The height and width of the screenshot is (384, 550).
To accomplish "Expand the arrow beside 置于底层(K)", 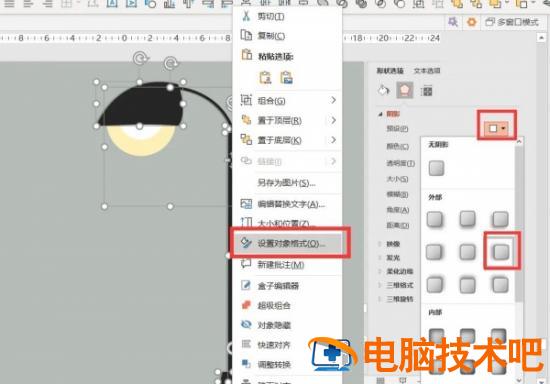I will tap(333, 140).
